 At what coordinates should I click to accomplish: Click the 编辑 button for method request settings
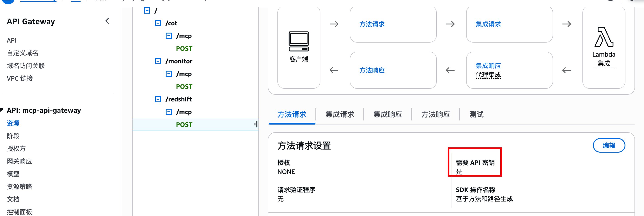pos(609,145)
